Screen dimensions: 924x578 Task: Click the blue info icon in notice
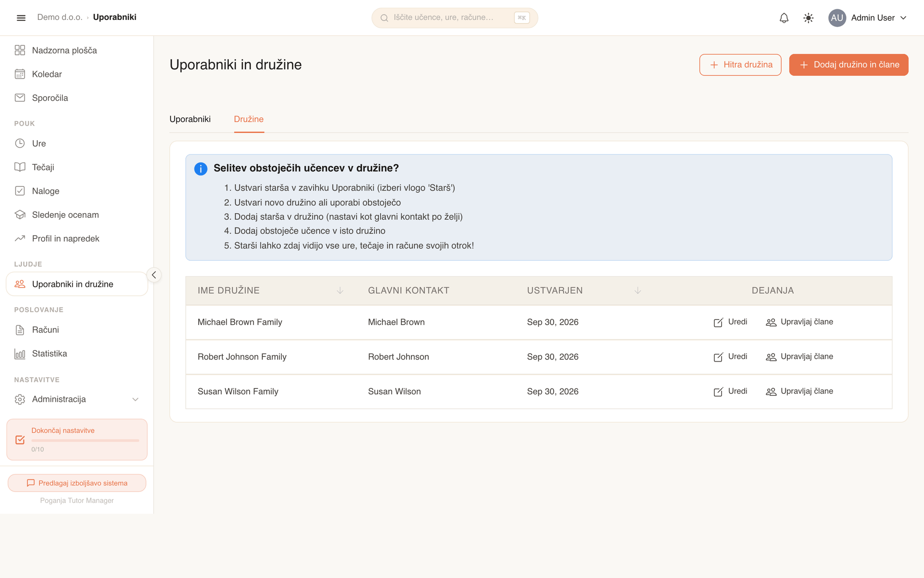pos(201,169)
